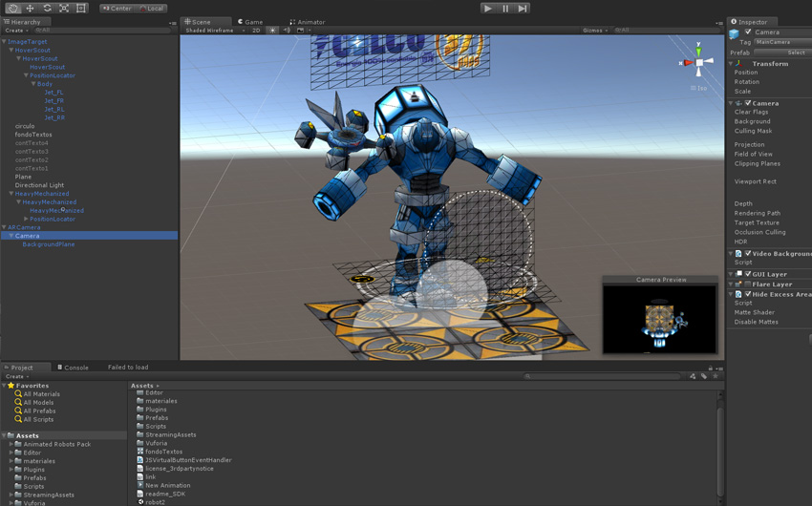
Task: Select the Hand tool in the toolbar
Action: pyautogui.click(x=12, y=8)
